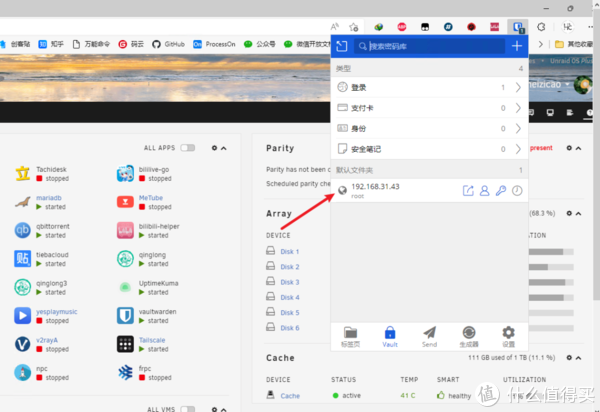The height and width of the screenshot is (412, 600).
Task: Click the AdBlock extension icon
Action: [402, 27]
